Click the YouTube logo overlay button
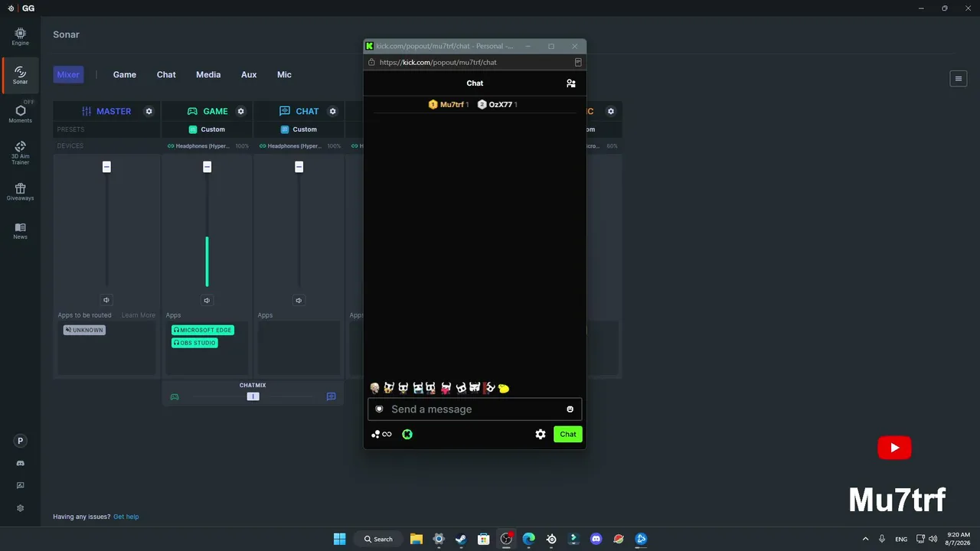 (894, 448)
